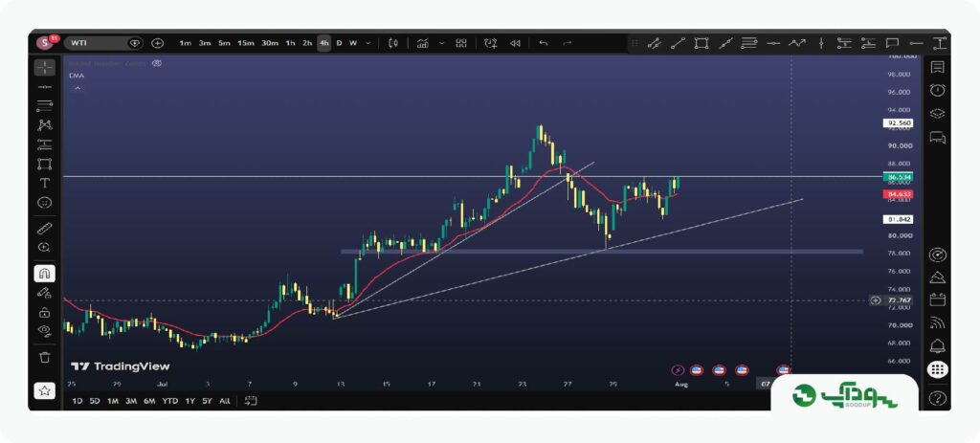980x443 pixels.
Task: Expand the indicators favorites dropdown arrow
Action: tap(442, 43)
